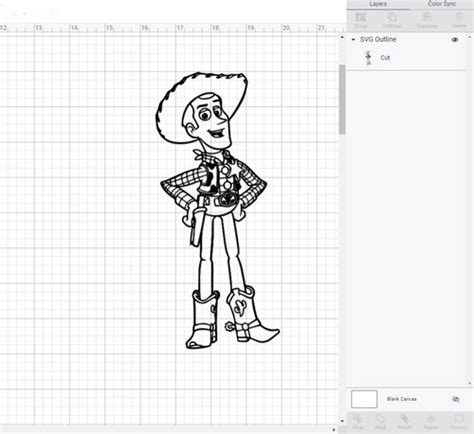Click the canvas scroll-up arrow
The height and width of the screenshot is (434, 474).
click(x=342, y=37)
